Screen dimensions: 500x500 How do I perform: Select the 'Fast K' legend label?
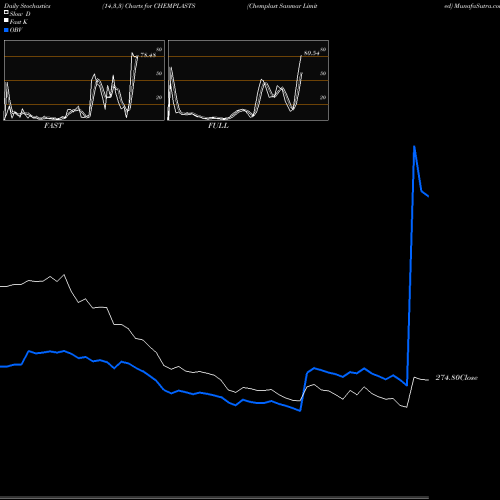[x=19, y=22]
